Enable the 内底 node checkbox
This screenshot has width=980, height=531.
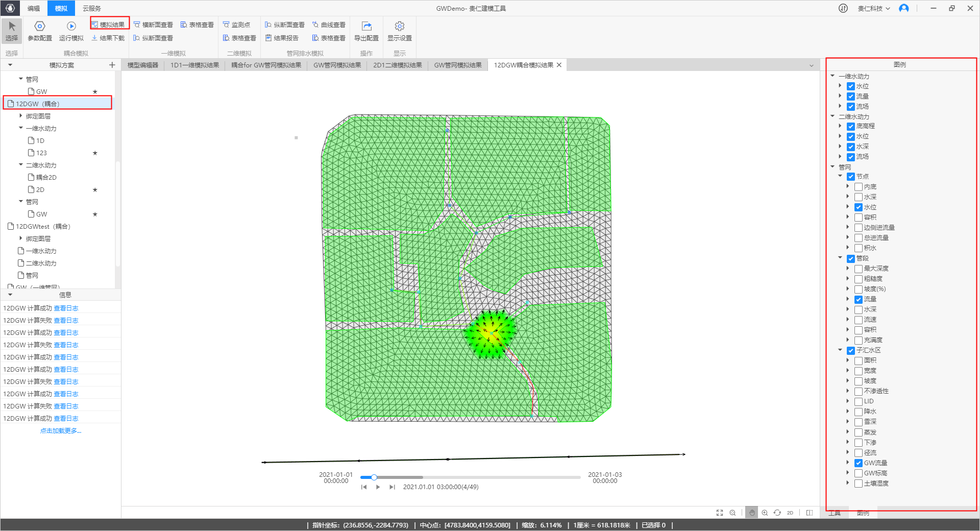(x=859, y=187)
